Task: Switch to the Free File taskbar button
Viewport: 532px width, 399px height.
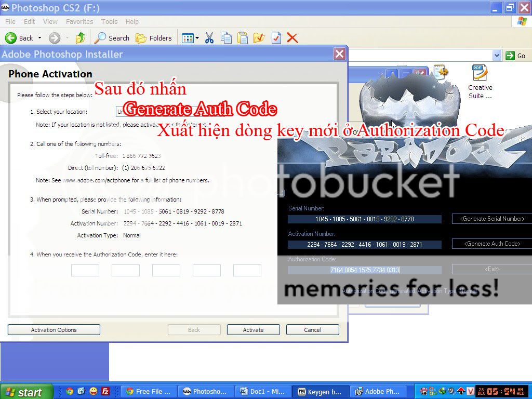Action: 149,392
